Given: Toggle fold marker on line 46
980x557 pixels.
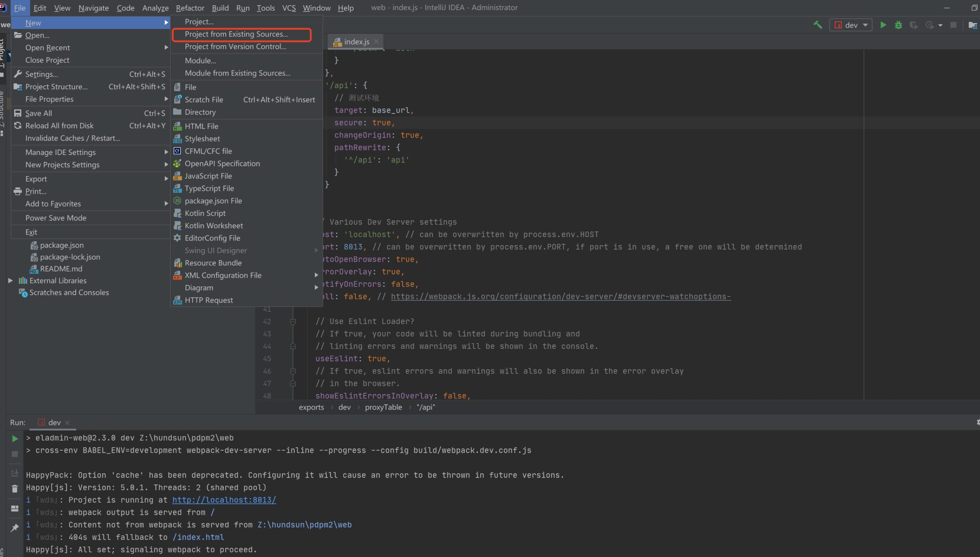Looking at the screenshot, I should (x=293, y=371).
